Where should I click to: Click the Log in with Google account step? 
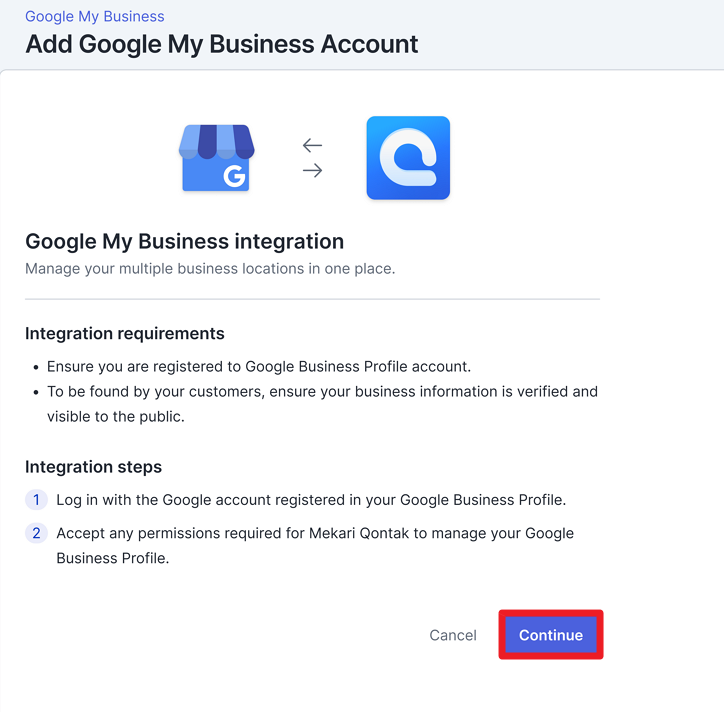coord(311,500)
